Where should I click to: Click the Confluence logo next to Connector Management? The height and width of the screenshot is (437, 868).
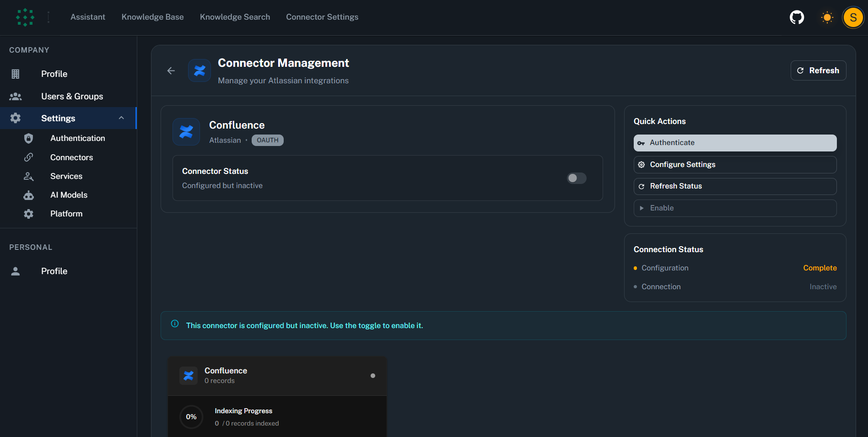199,70
